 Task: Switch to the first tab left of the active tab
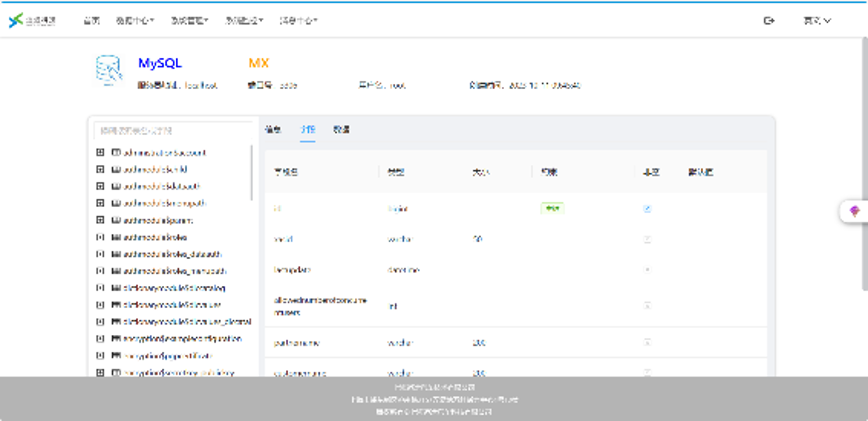(x=273, y=129)
